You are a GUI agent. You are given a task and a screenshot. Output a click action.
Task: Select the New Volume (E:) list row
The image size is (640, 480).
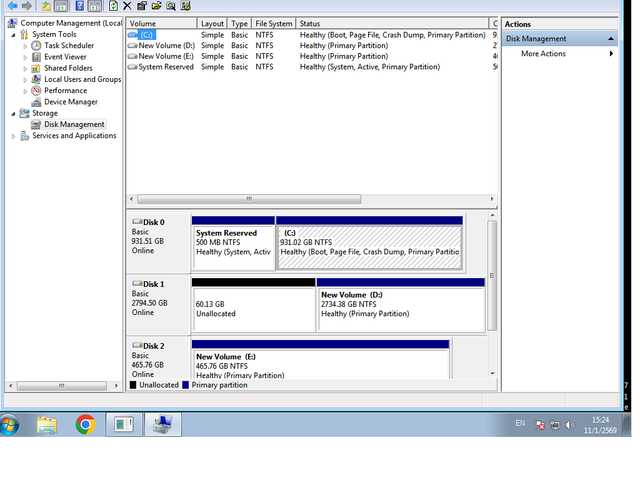pos(312,56)
